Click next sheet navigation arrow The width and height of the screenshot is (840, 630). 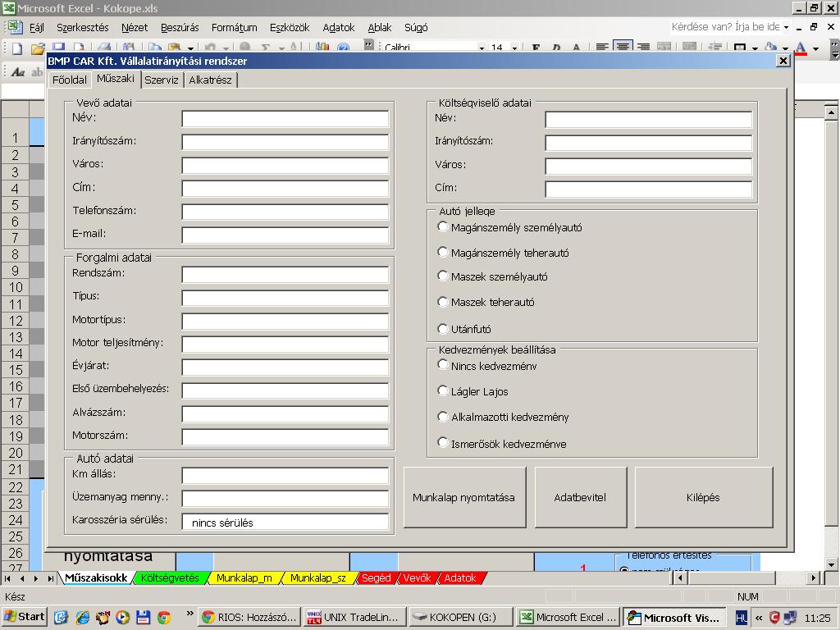36,578
